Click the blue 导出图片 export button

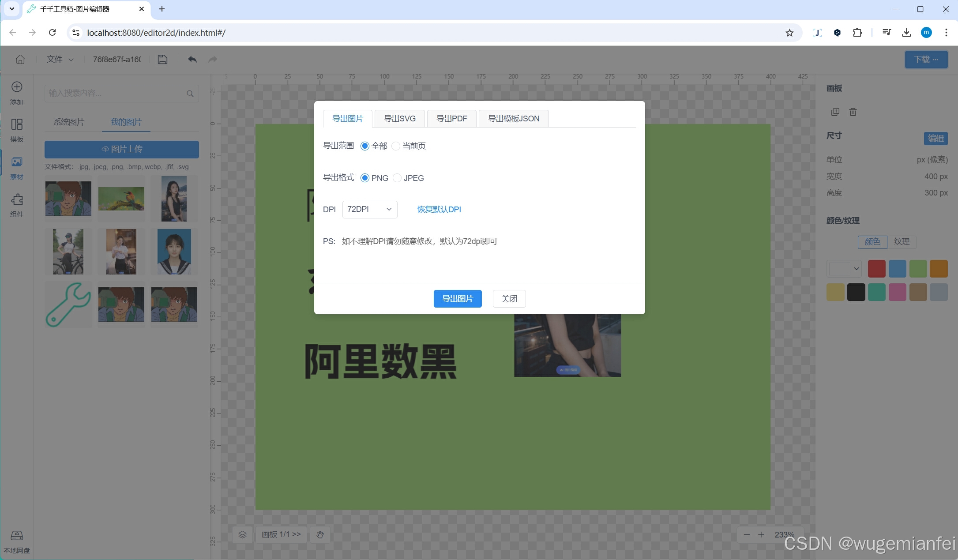(457, 299)
